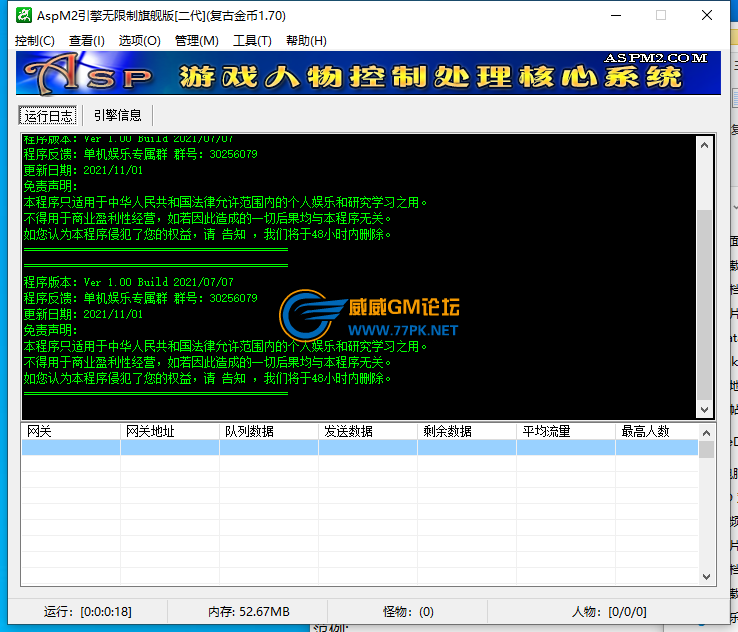The height and width of the screenshot is (632, 738).
Task: Click the bottom 程序版本 Ver 1.00 log line
Action: coord(128,282)
